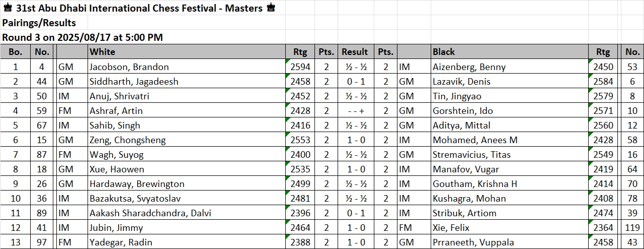Click player name Lazavik, Denis
644x249 pixels.
tap(461, 82)
